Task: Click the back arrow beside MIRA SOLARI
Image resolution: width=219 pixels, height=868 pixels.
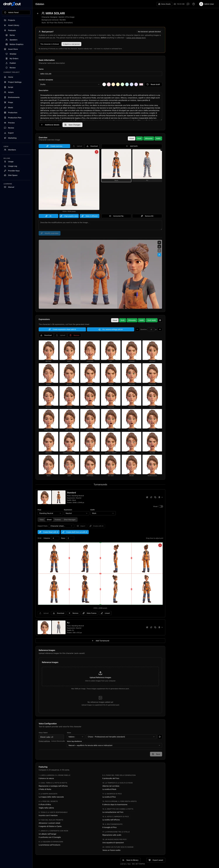Action: (x=38, y=13)
